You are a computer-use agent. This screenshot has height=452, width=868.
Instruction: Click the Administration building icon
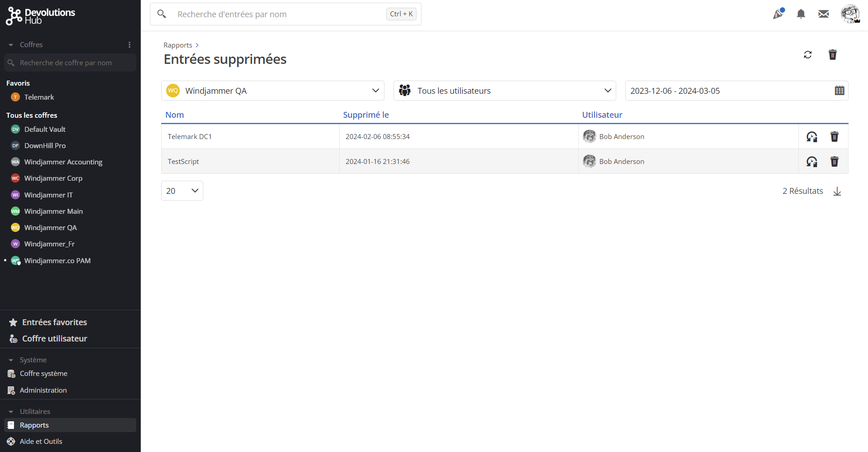(11, 390)
